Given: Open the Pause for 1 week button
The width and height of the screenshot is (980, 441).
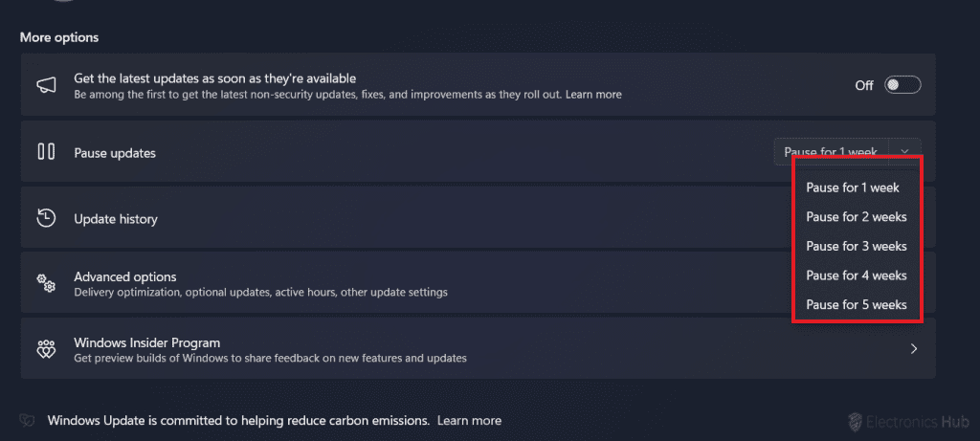Looking at the screenshot, I should point(830,152).
